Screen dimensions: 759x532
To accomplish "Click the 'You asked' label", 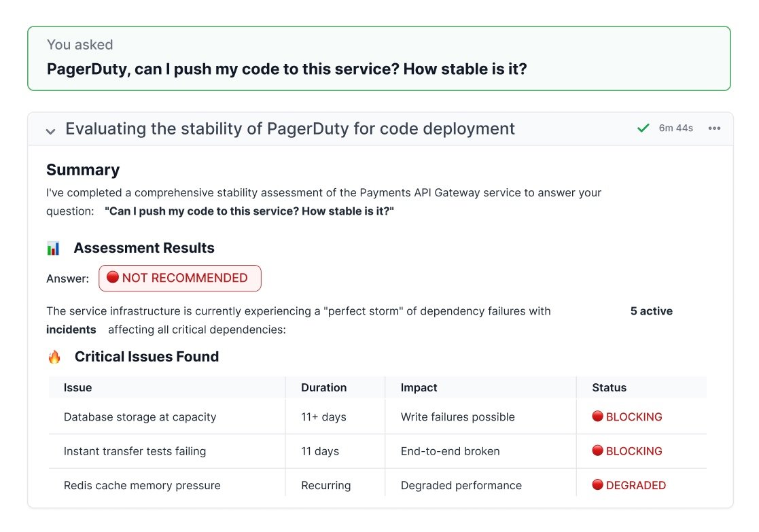I will [80, 45].
